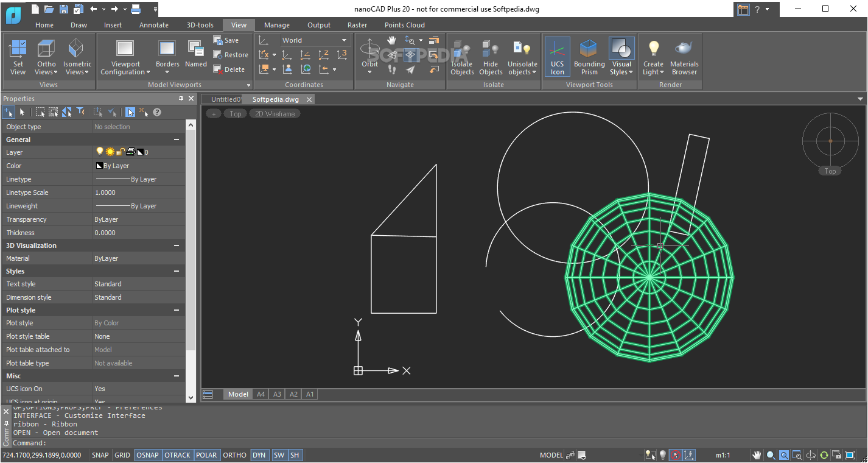Click the zoom magnifier icon in status bar
Viewport: 868px width, 463px height.
click(x=771, y=455)
